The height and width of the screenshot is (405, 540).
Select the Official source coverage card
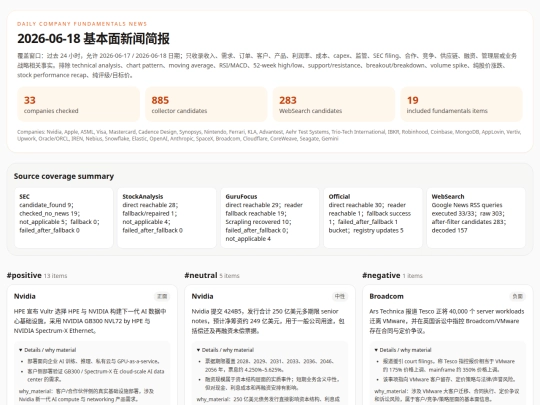click(373, 218)
